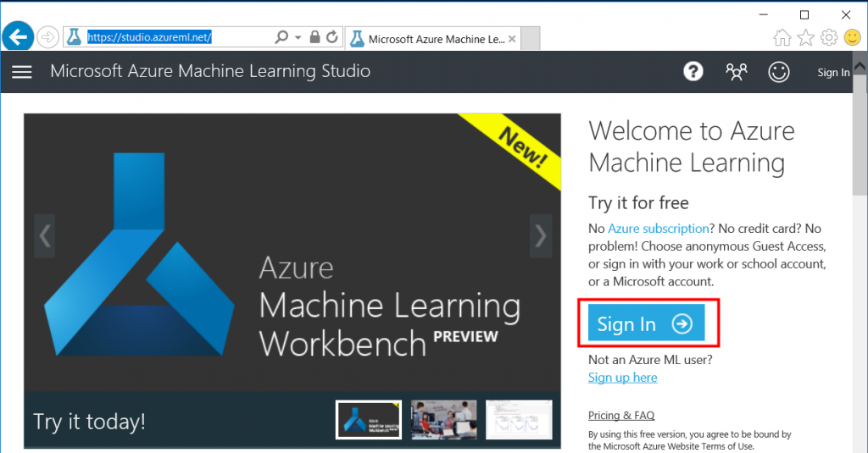The width and height of the screenshot is (868, 453).
Task: Click the flask site icon in address bar
Action: (75, 37)
